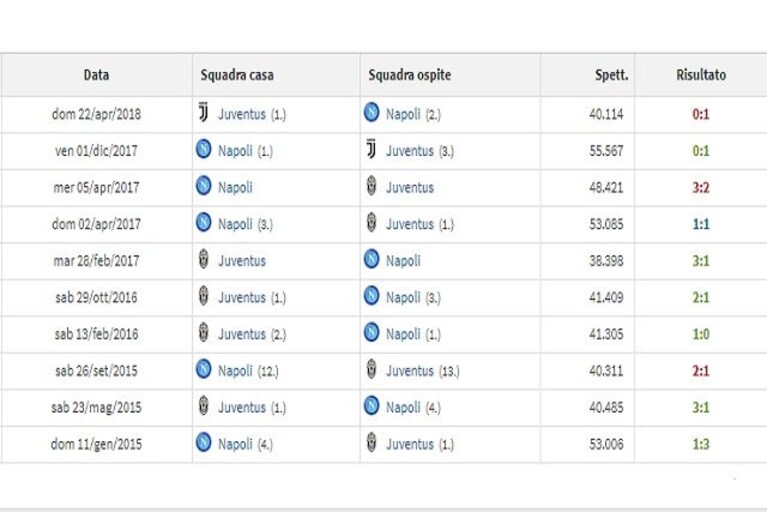The image size is (767, 512).
Task: Click the Squadra casa column header
Action: coord(237,75)
